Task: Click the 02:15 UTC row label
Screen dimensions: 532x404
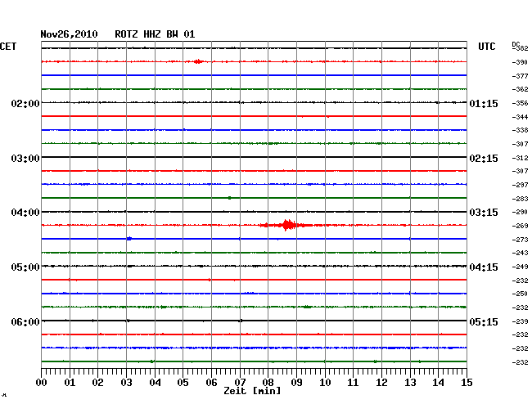Action: [484, 159]
